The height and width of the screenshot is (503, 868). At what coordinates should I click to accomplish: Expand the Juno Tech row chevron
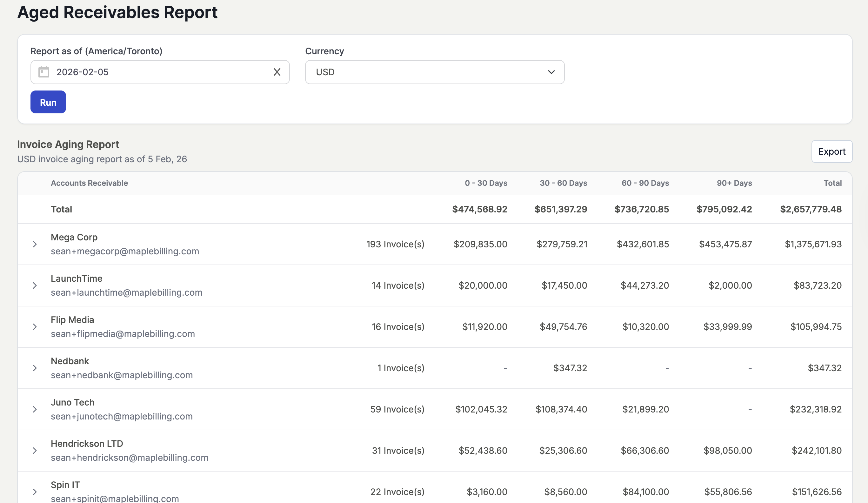pyautogui.click(x=35, y=409)
